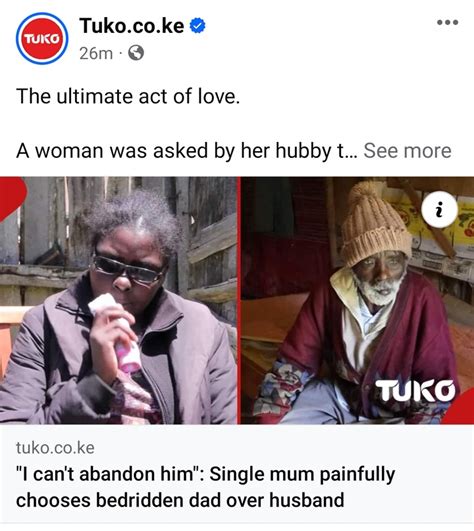The height and width of the screenshot is (531, 474).
Task: Tap the blue verified badge
Action: pyautogui.click(x=197, y=26)
